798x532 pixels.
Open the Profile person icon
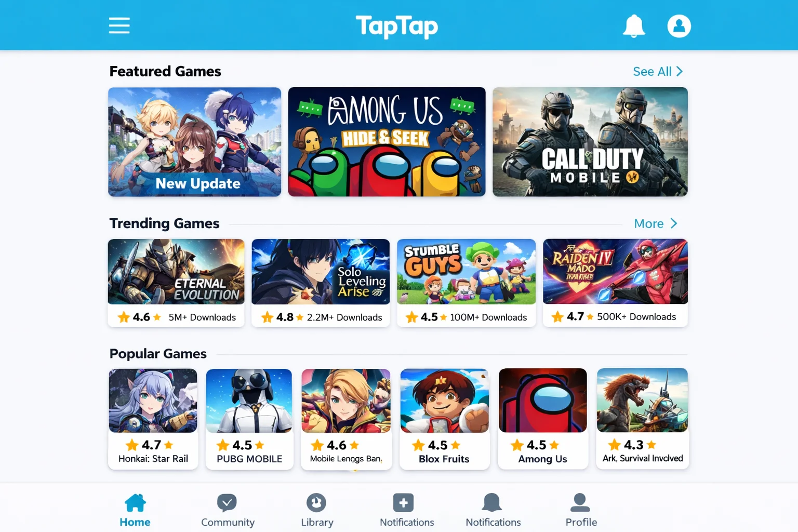580,502
